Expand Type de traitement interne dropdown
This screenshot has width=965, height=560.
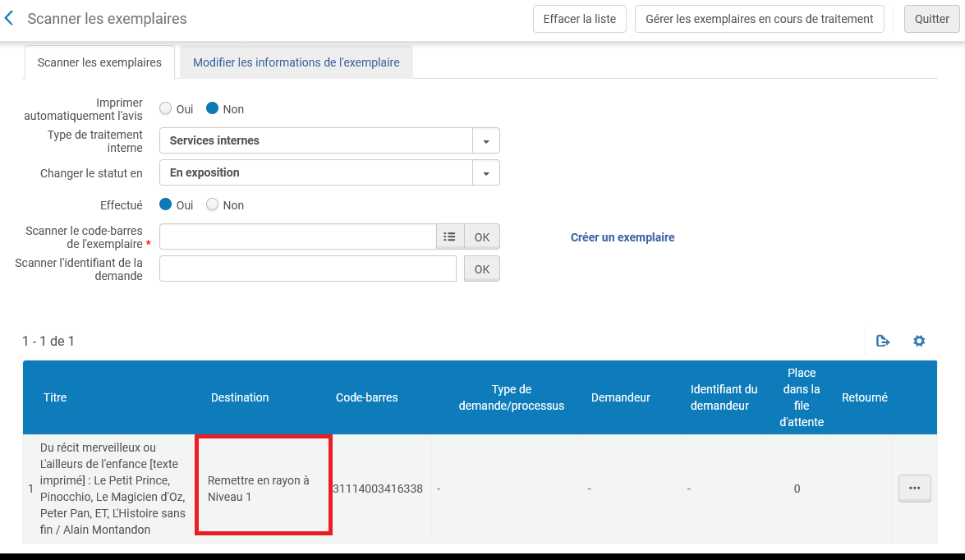pos(485,141)
